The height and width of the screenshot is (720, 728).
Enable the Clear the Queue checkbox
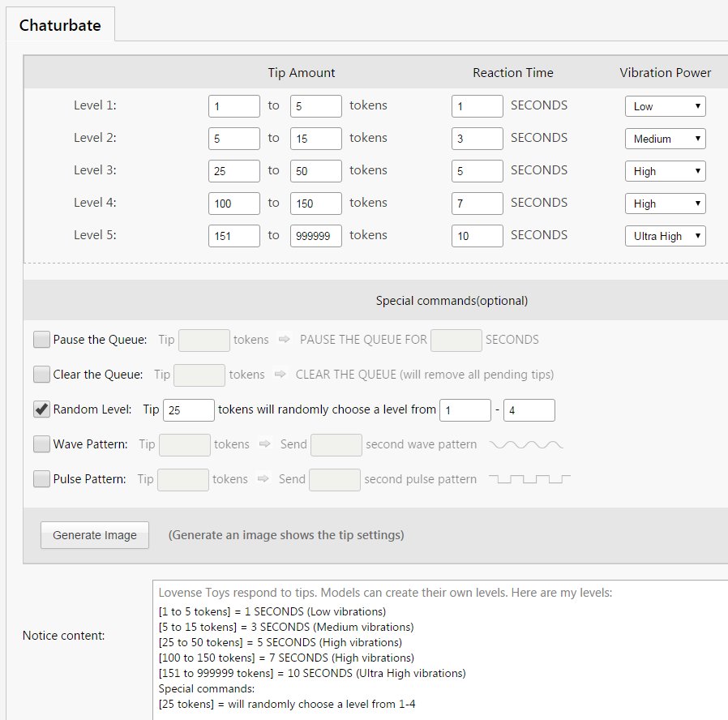tap(41, 374)
